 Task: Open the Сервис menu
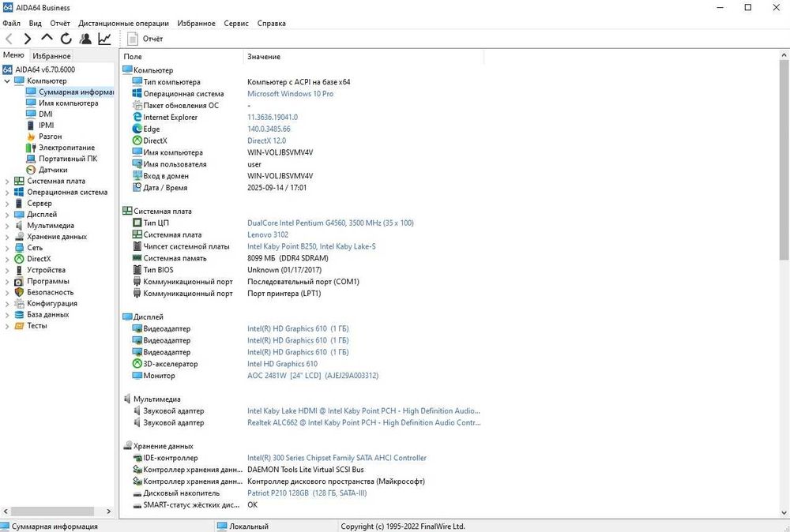(x=235, y=23)
